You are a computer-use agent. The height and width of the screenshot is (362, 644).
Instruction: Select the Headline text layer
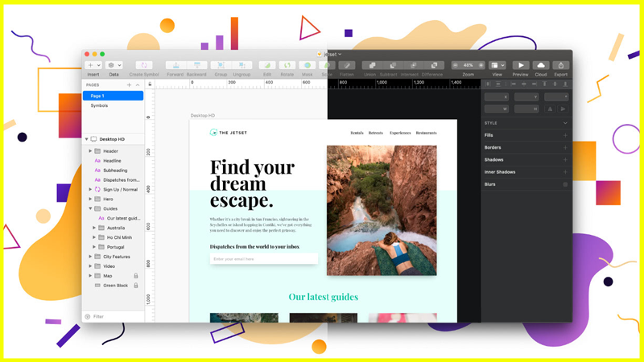click(x=112, y=161)
